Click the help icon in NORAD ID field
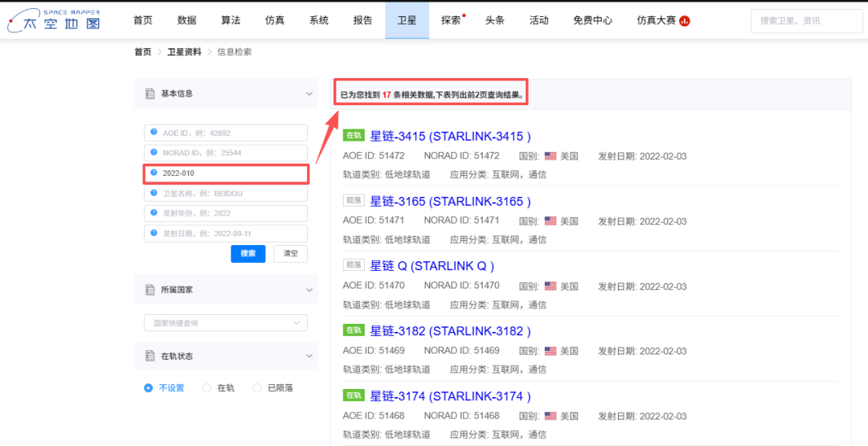Screen dimensions: 868x446 coord(154,153)
